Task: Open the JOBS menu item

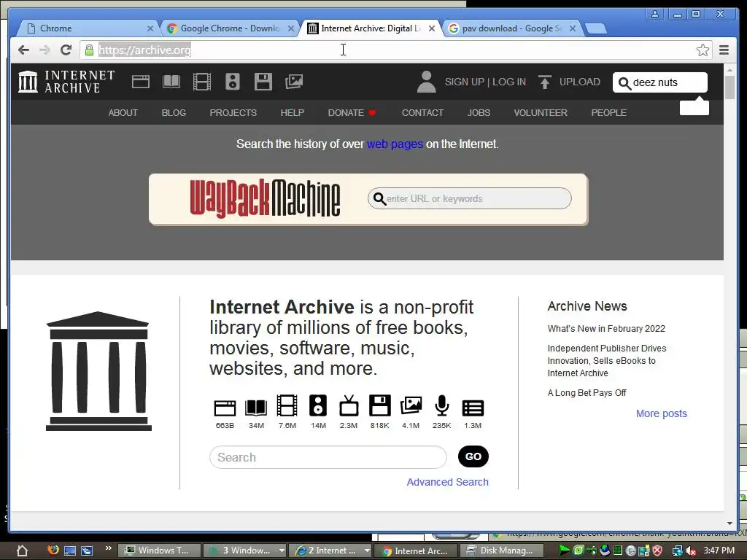Action: 479,113
